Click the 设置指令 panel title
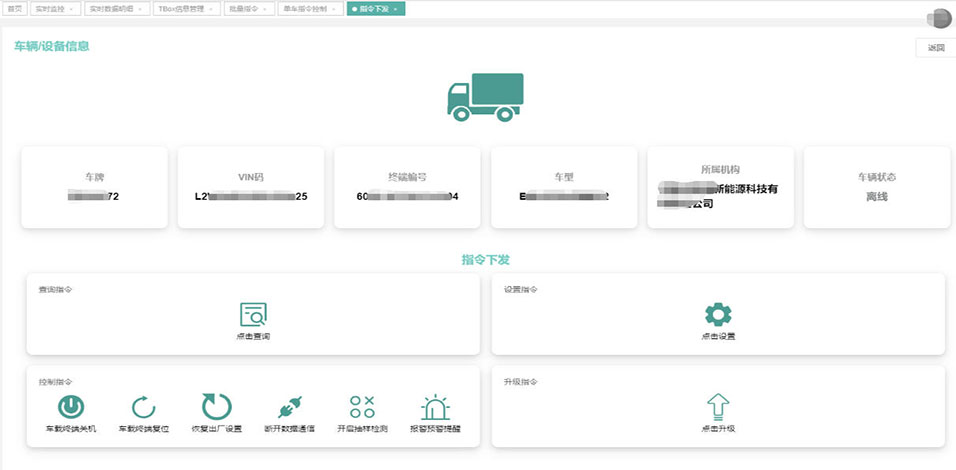 tap(521, 290)
